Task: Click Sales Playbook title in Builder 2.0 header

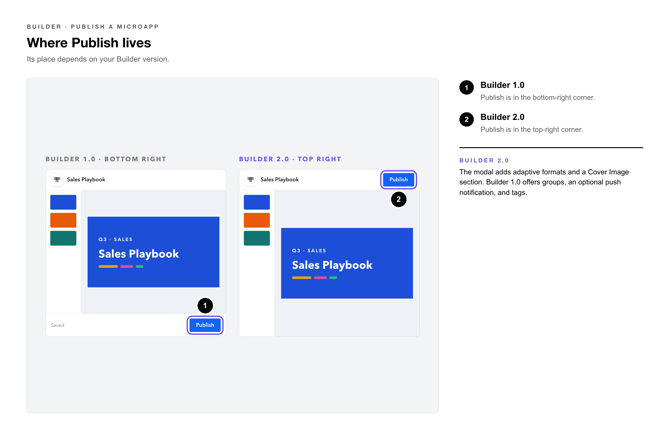Action: click(x=279, y=180)
